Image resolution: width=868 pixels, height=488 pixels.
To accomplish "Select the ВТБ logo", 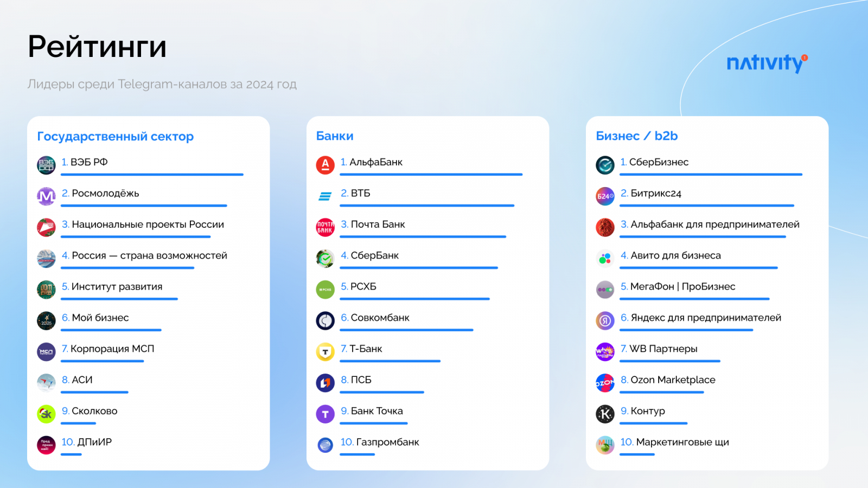I will click(x=325, y=196).
